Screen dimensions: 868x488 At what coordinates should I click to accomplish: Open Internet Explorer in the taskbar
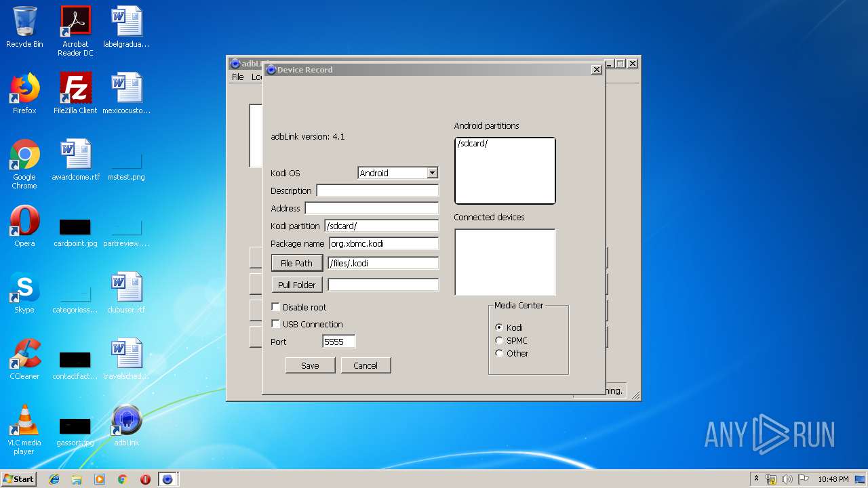point(54,479)
